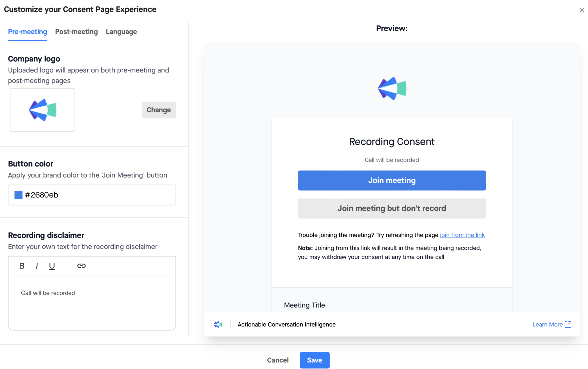Click the external link icon beside Learn More

pos(568,324)
